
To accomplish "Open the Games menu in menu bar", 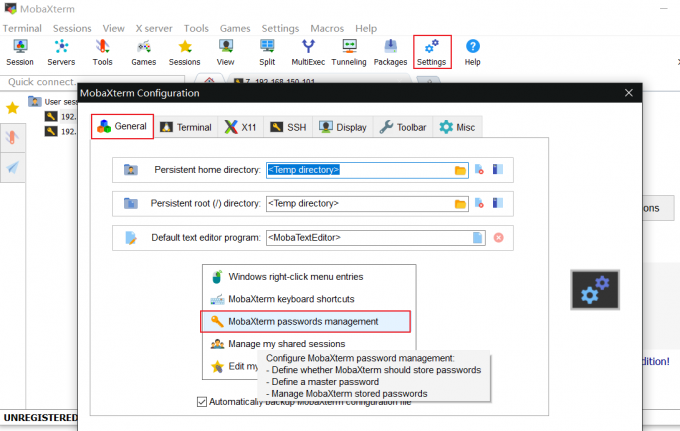I will (x=235, y=28).
